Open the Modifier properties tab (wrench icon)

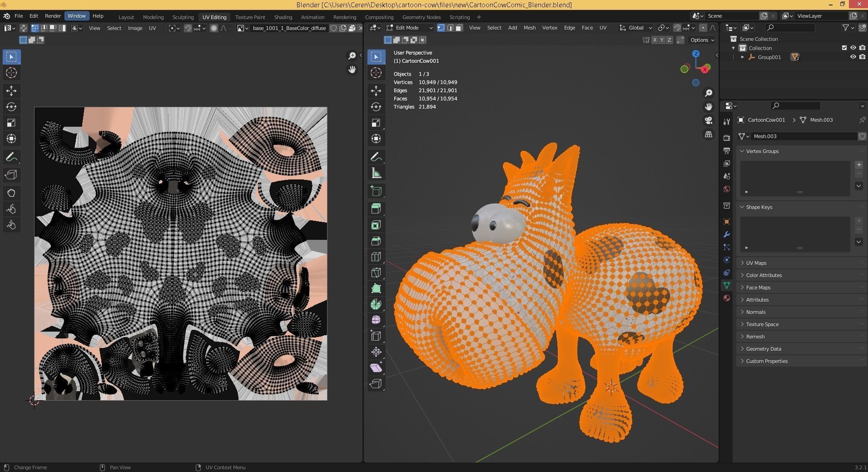click(727, 234)
